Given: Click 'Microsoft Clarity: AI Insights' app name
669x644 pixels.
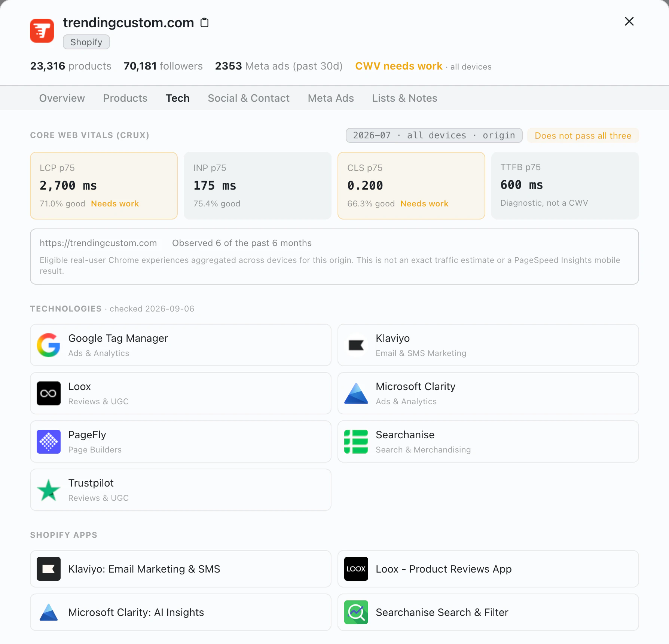Looking at the screenshot, I should [x=136, y=612].
